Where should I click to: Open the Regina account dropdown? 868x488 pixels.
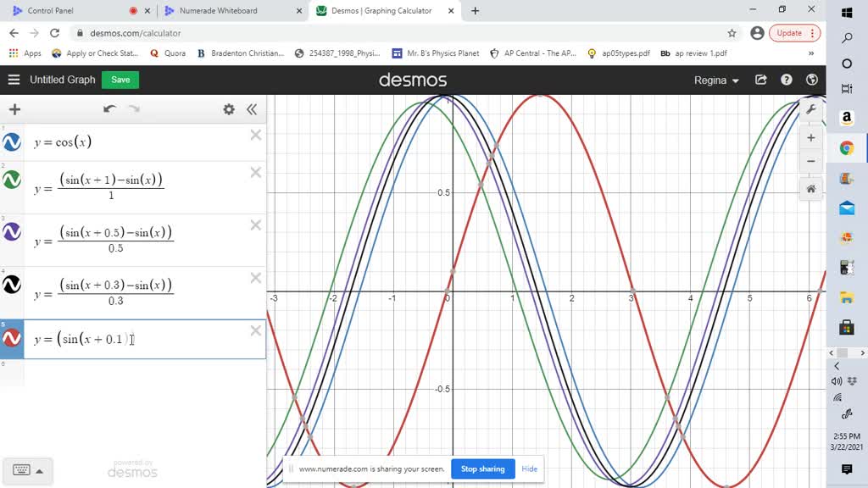coord(716,80)
